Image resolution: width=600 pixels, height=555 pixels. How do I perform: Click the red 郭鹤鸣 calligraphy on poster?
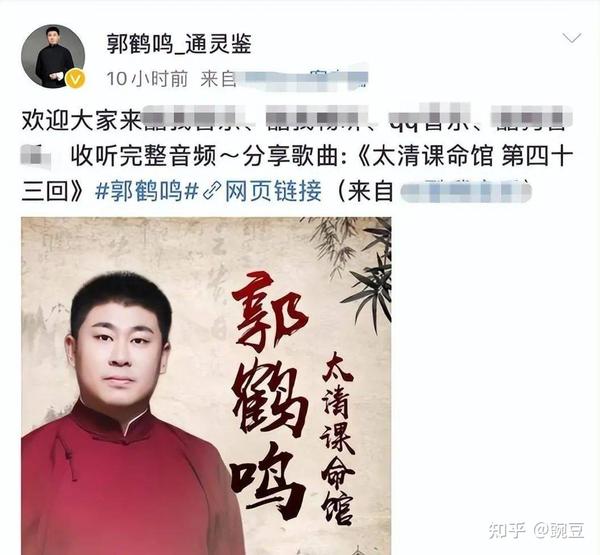[272, 394]
